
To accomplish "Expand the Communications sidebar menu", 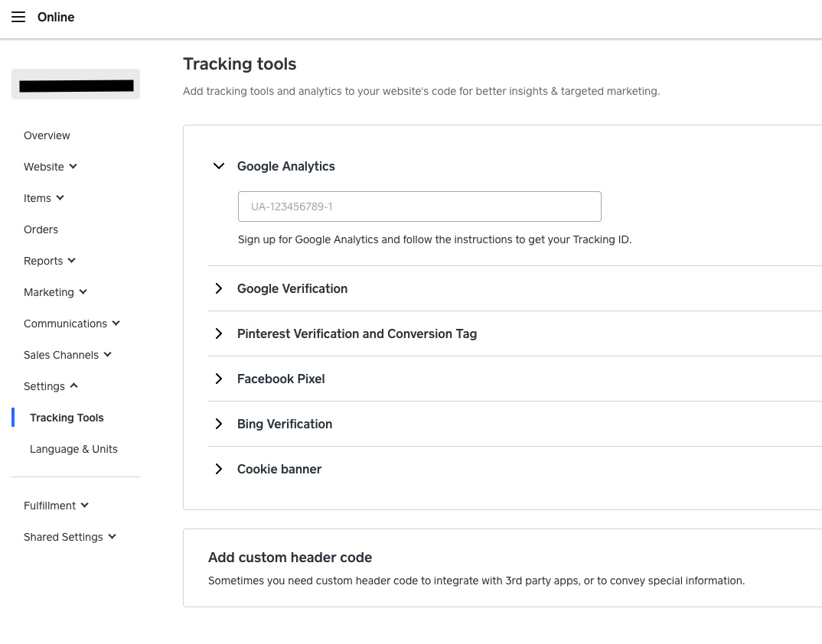I will click(72, 324).
